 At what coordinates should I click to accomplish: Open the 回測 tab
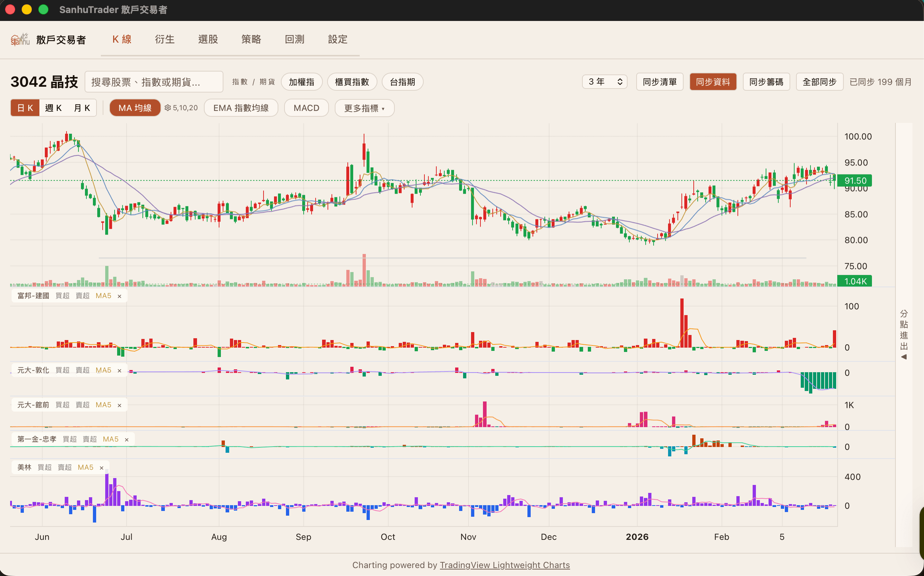294,39
